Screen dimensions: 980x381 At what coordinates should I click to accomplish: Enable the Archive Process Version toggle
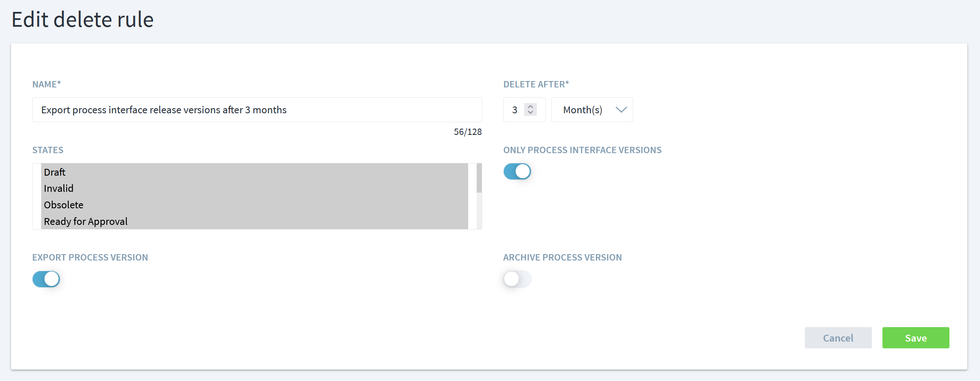[x=517, y=279]
